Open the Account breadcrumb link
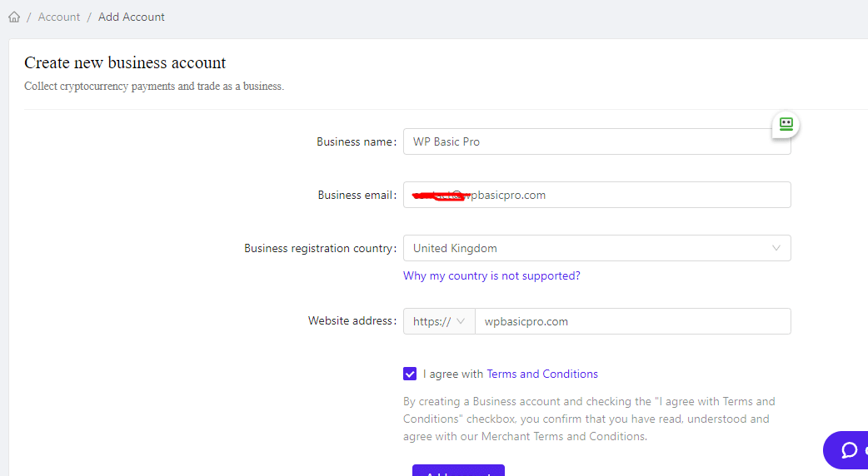868x476 pixels. pos(58,17)
